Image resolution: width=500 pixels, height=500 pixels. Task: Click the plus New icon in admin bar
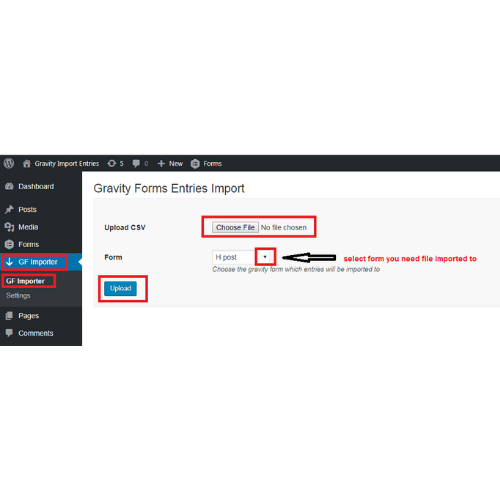click(x=161, y=164)
